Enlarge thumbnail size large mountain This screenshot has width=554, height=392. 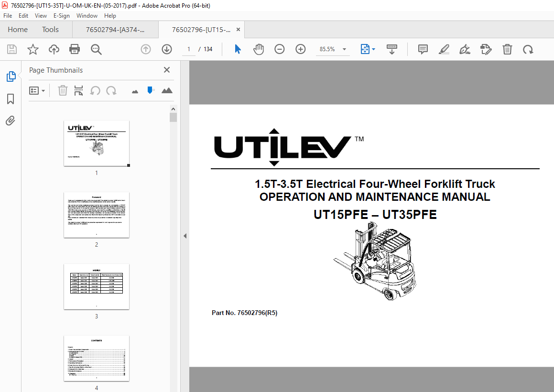click(x=167, y=90)
